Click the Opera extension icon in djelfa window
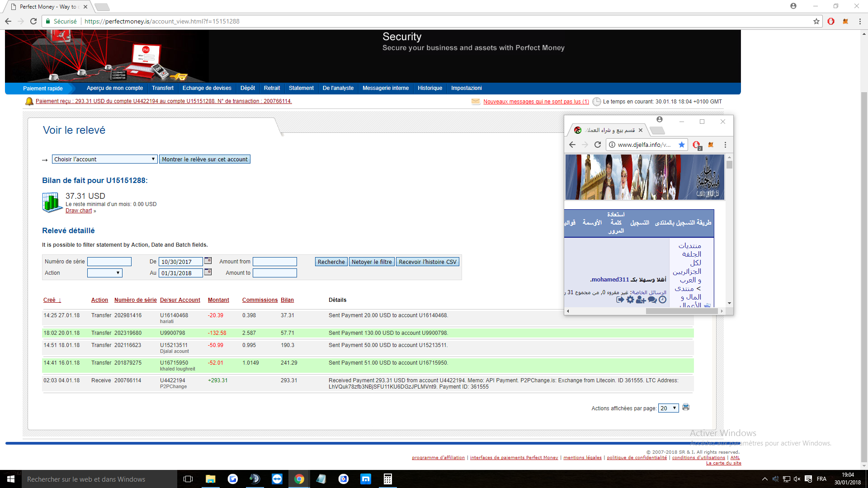Screen dimensions: 868x488 (x=697, y=145)
